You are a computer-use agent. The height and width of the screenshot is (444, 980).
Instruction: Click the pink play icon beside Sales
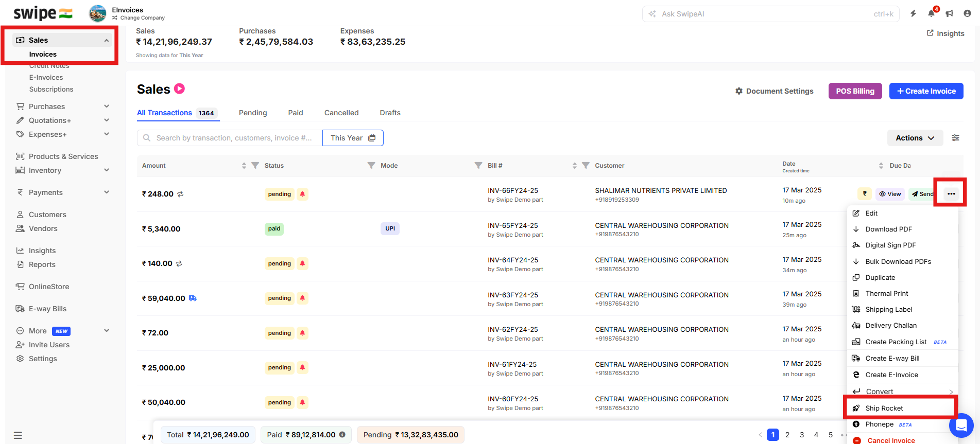tap(179, 88)
